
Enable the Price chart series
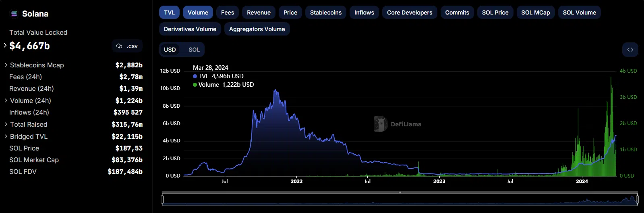290,13
